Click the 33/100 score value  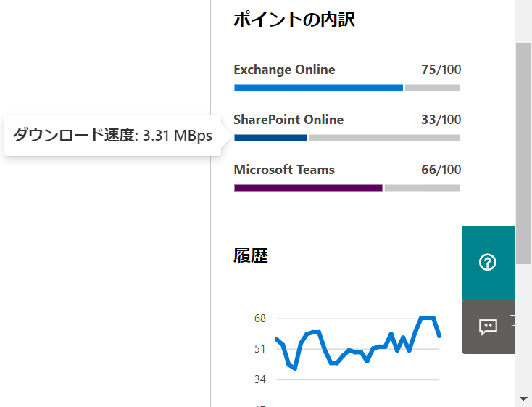441,120
